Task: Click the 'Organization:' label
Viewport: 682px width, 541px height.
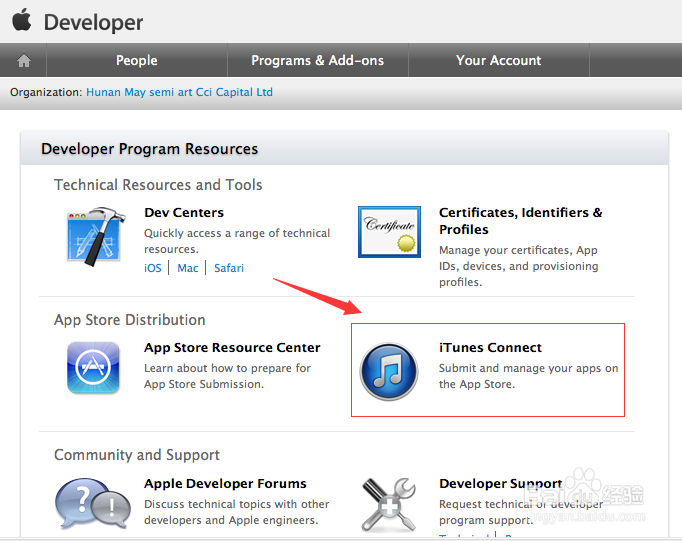Action: pyautogui.click(x=46, y=92)
